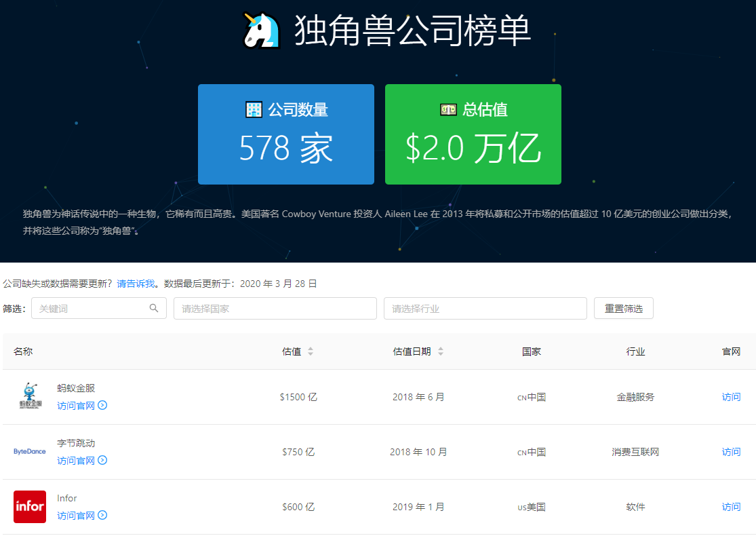The width and height of the screenshot is (756, 536).
Task: Click the $750 亿 valuation cell
Action: point(298,452)
